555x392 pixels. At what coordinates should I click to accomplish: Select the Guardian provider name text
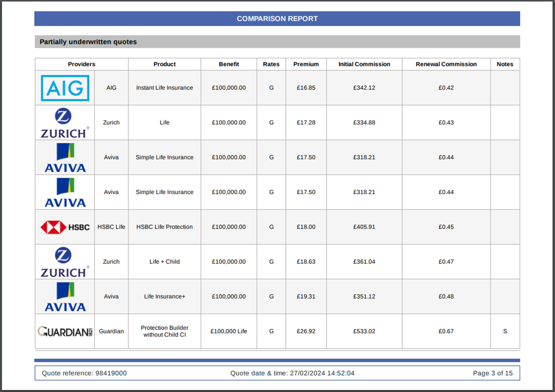click(x=111, y=331)
